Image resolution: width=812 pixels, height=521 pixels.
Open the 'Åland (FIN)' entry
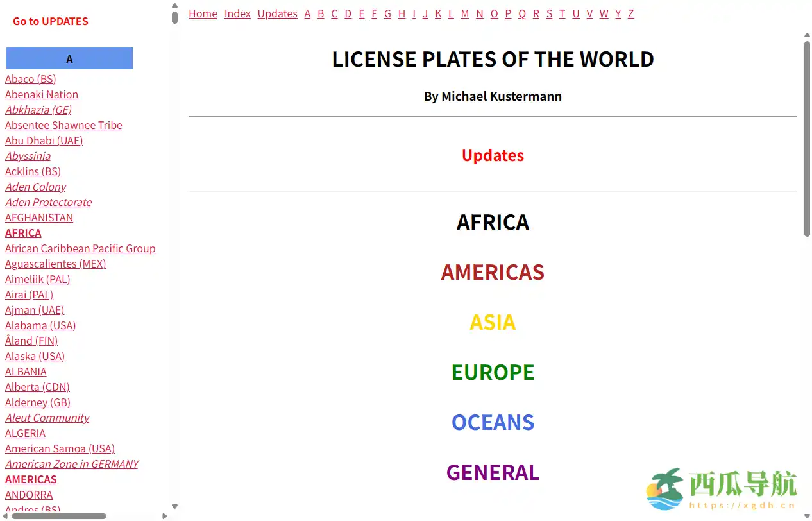point(31,341)
